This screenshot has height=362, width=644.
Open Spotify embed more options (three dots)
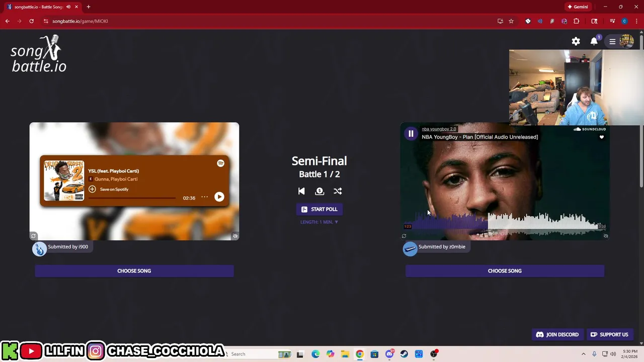[204, 197]
